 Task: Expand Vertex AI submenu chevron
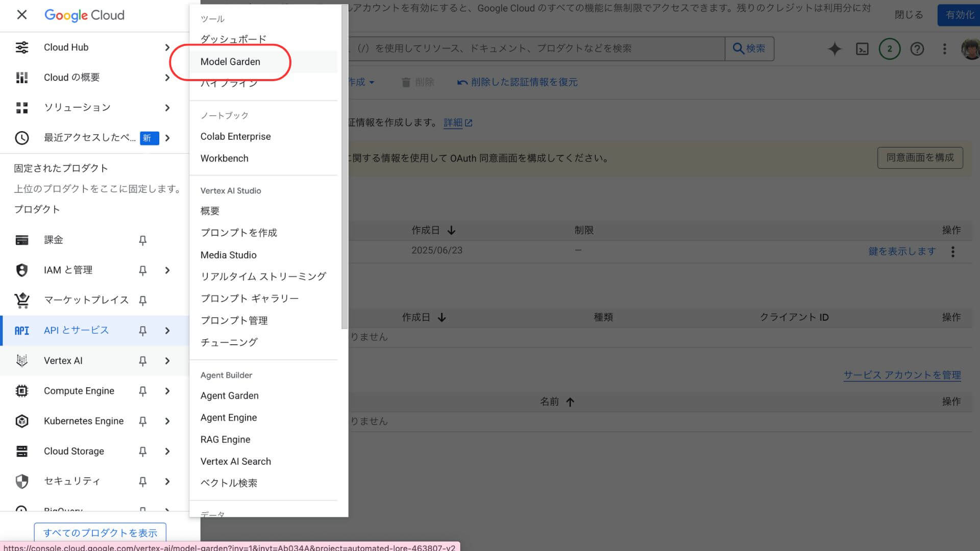(x=167, y=361)
